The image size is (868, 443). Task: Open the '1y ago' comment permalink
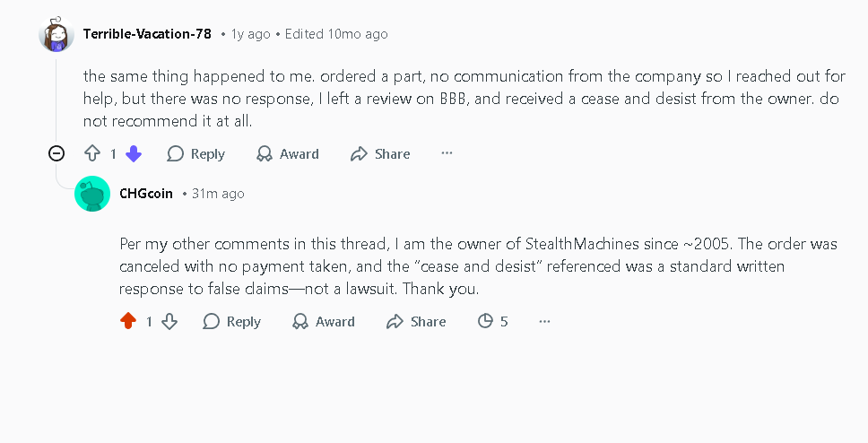click(250, 34)
